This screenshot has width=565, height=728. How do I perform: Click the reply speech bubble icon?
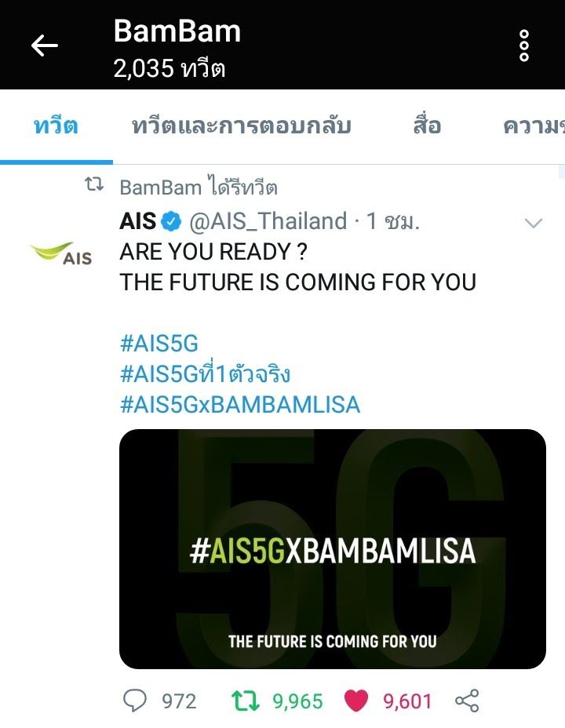click(135, 701)
